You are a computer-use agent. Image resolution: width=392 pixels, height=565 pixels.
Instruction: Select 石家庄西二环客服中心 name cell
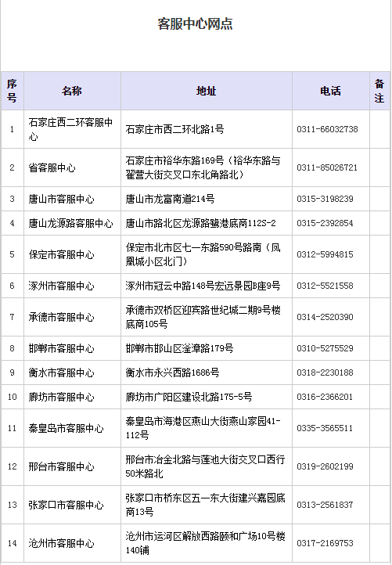tap(70, 129)
